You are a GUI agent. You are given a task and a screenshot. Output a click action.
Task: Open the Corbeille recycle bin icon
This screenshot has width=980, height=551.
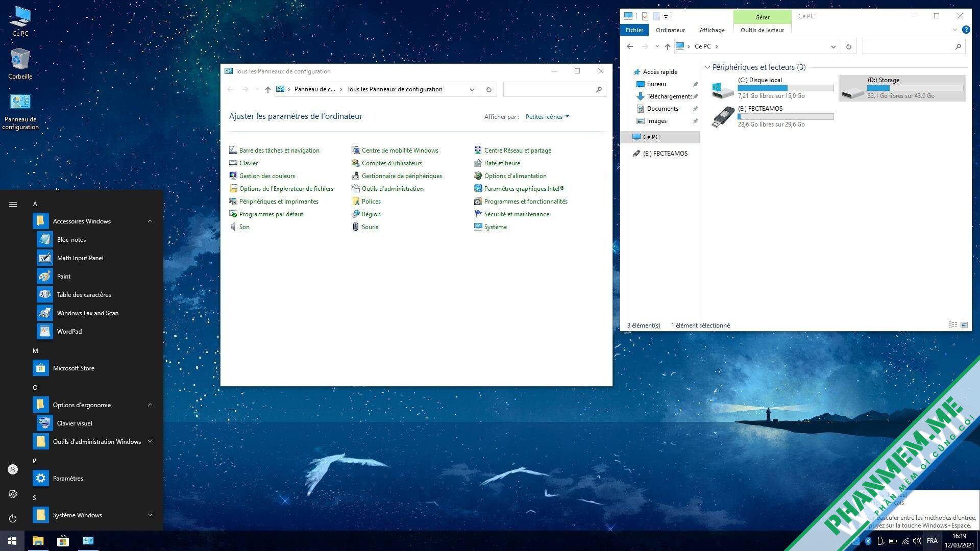pos(20,64)
